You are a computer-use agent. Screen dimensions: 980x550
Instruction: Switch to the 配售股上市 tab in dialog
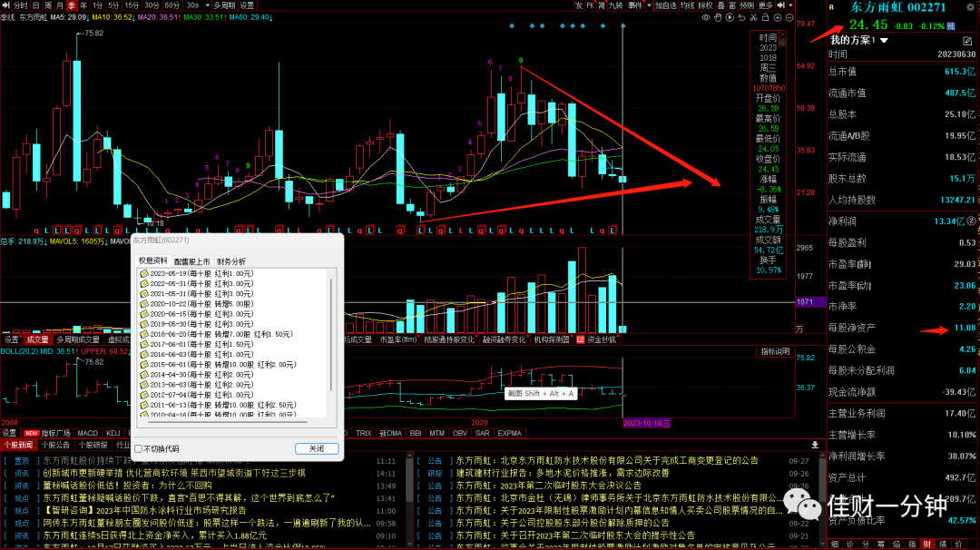point(191,261)
